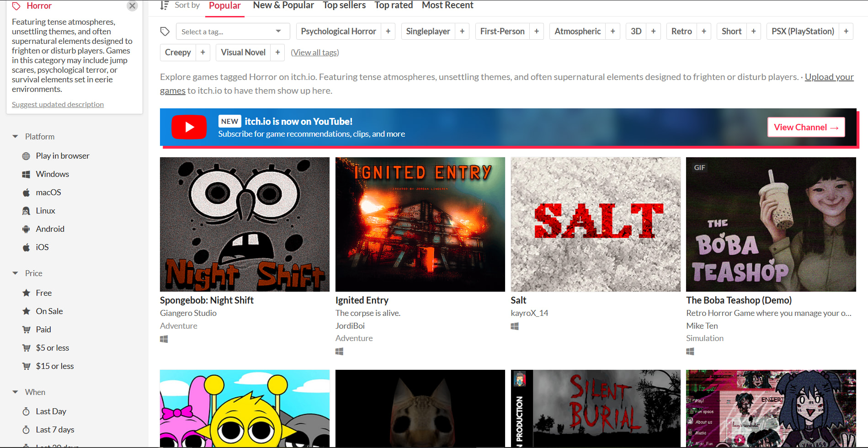Click the red Horror tag icon

(x=16, y=6)
